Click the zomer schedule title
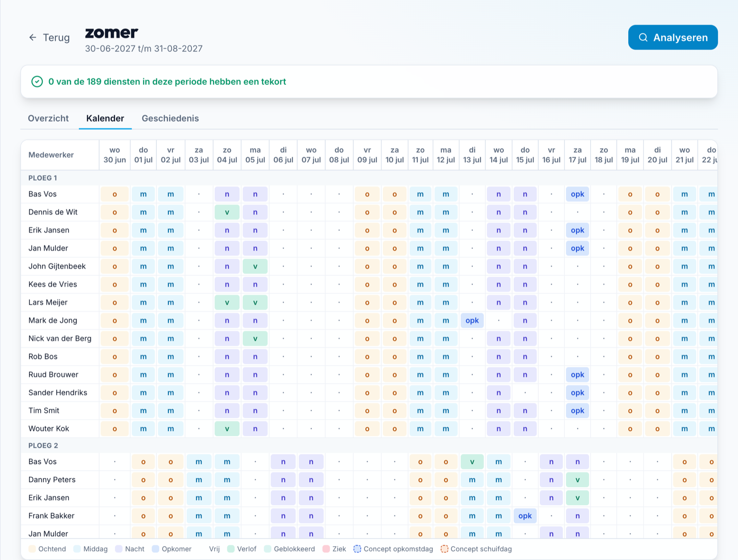Image resolution: width=738 pixels, height=560 pixels. click(112, 33)
